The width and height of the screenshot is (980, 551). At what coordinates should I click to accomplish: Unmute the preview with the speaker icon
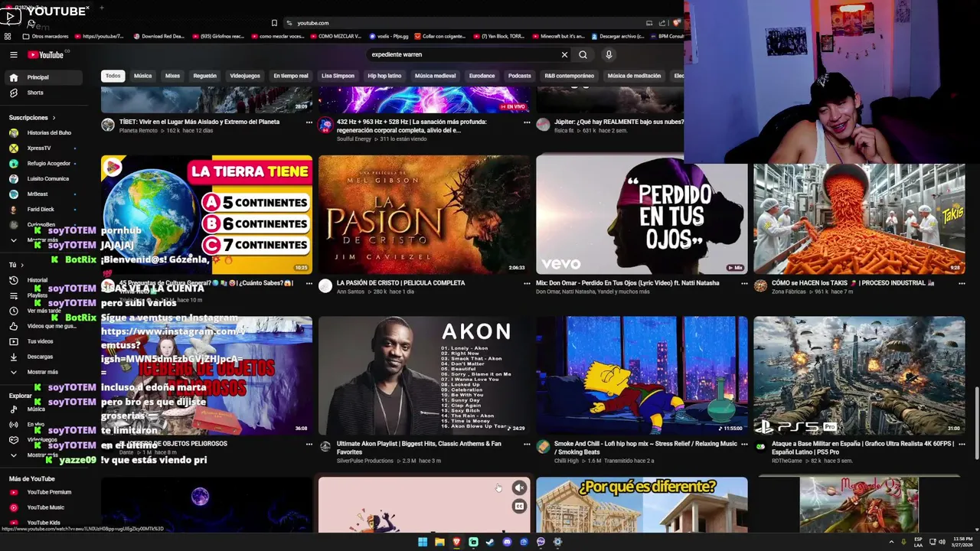(519, 487)
